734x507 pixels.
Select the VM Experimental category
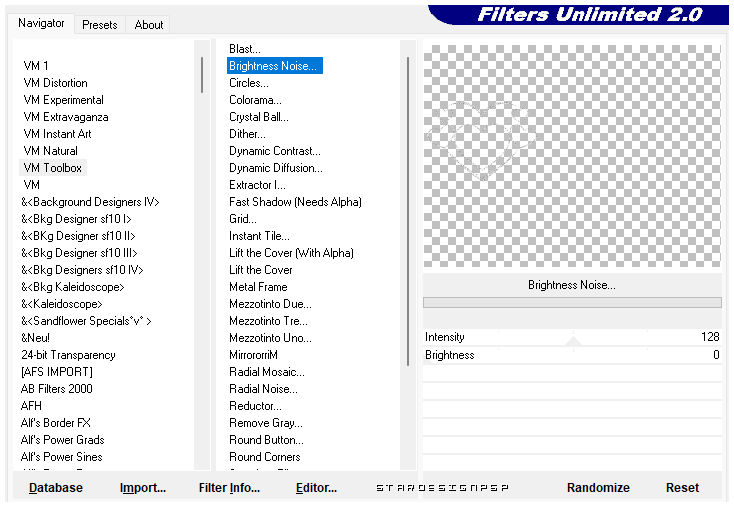point(63,100)
